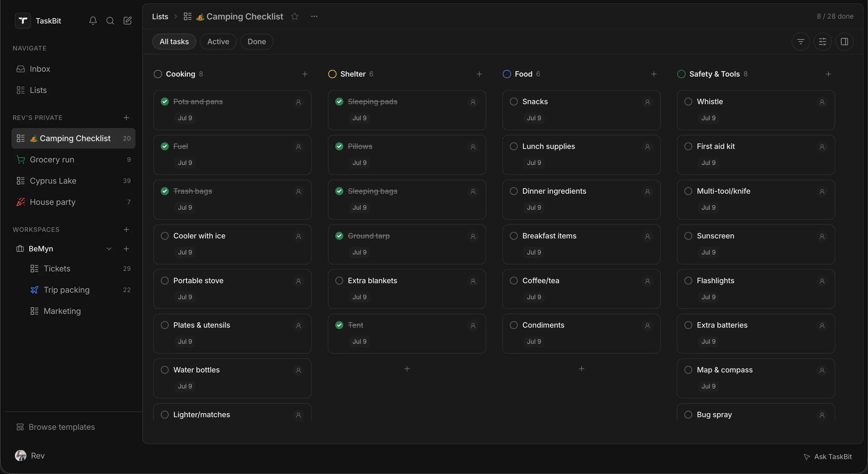The height and width of the screenshot is (474, 868).
Task: Click the 8 / 28 done counter
Action: click(x=835, y=16)
